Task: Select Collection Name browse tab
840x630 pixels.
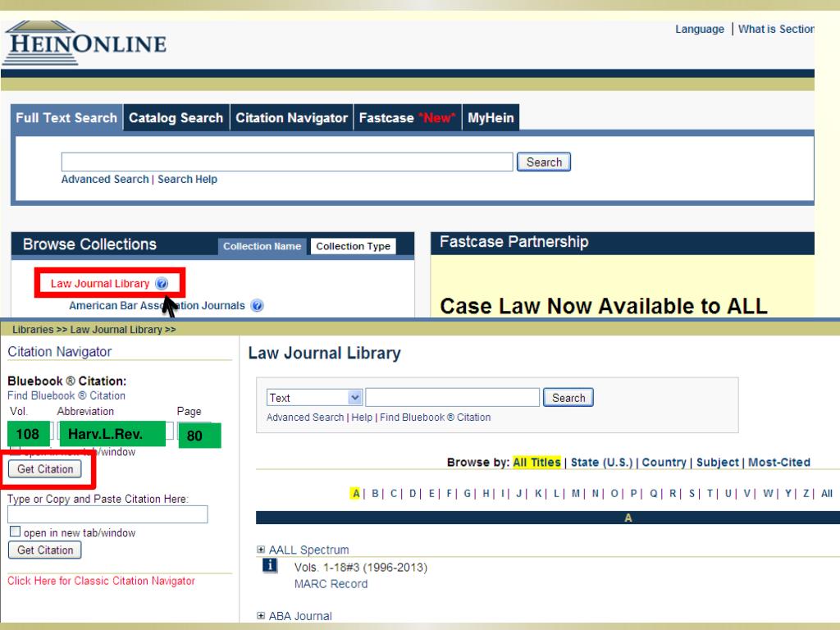Action: (x=262, y=246)
